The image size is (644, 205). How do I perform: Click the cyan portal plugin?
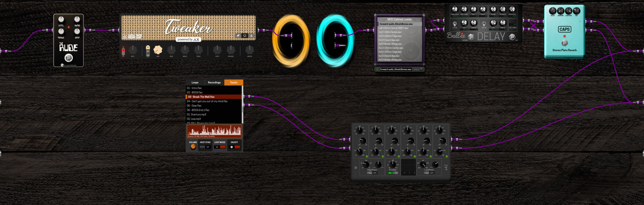335,40
